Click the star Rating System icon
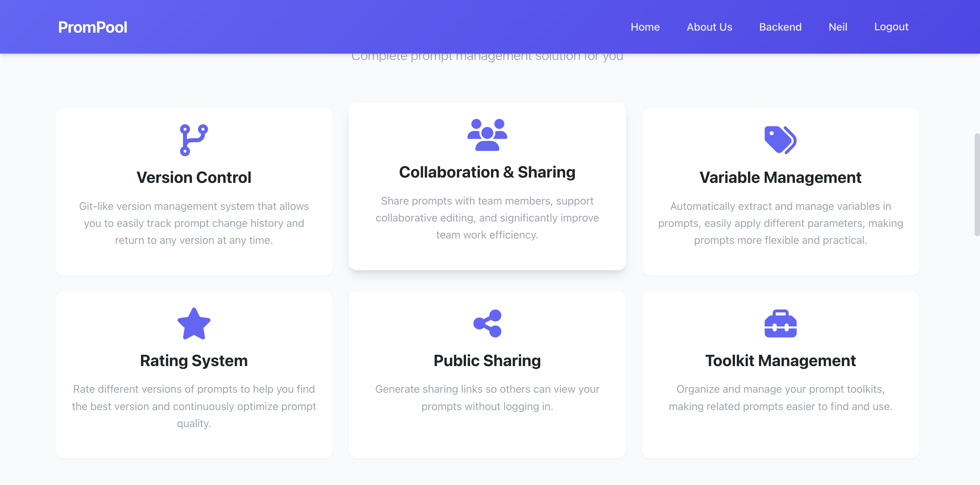Screen dimensions: 980x485 point(194,323)
